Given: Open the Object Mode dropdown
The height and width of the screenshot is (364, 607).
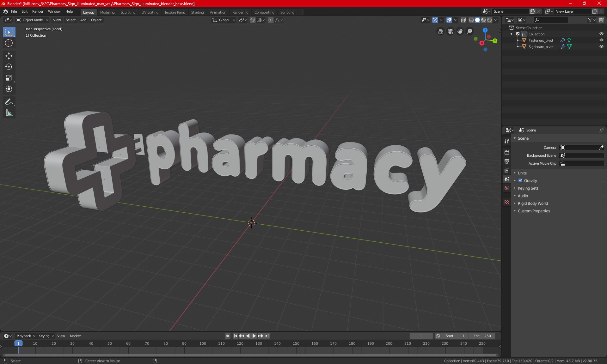Looking at the screenshot, I should [x=32, y=20].
